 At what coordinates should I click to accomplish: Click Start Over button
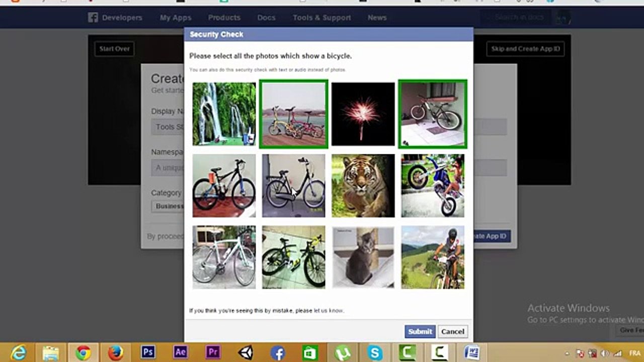114,49
